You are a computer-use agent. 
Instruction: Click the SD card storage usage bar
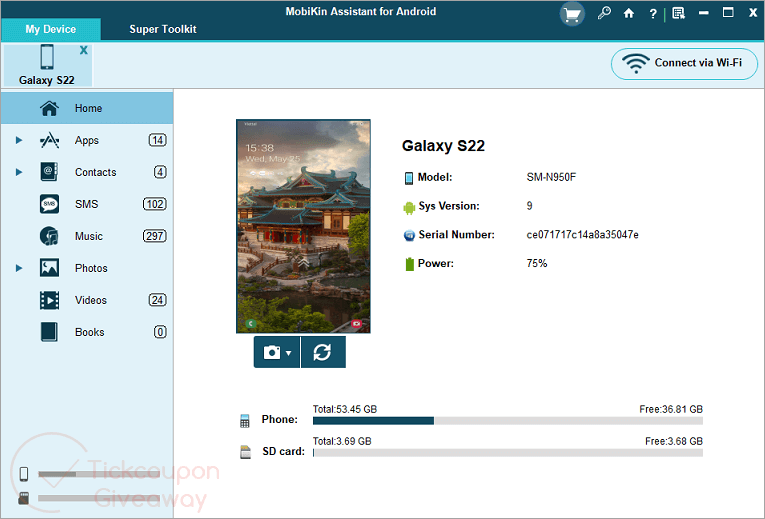[x=508, y=453]
